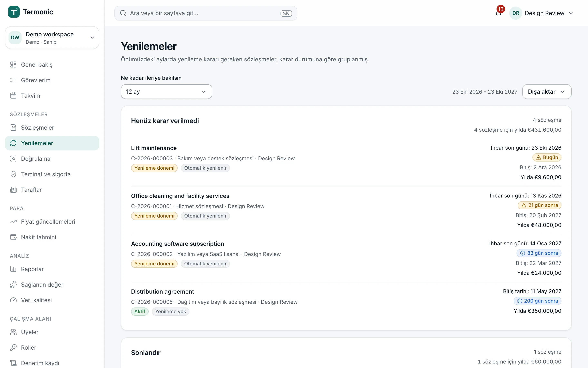Click the Roller key icon

coord(13,348)
